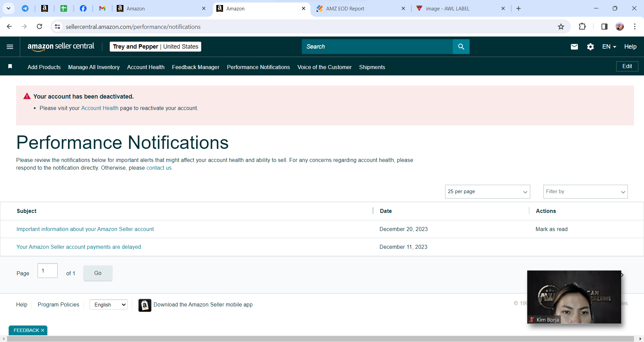
Task: Expand the 25 per page dropdown
Action: [x=487, y=191]
